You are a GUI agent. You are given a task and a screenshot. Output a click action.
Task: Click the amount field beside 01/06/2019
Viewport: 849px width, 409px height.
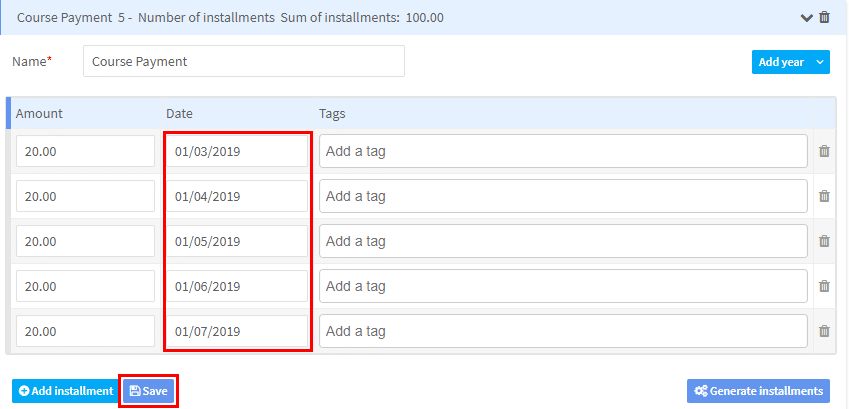pyautogui.click(x=86, y=286)
